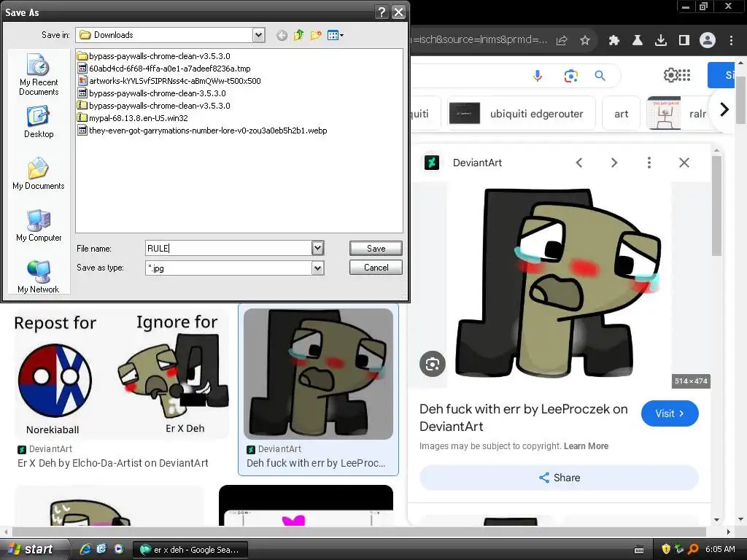The width and height of the screenshot is (747, 560).
Task: Click the File name text field
Action: (x=228, y=248)
